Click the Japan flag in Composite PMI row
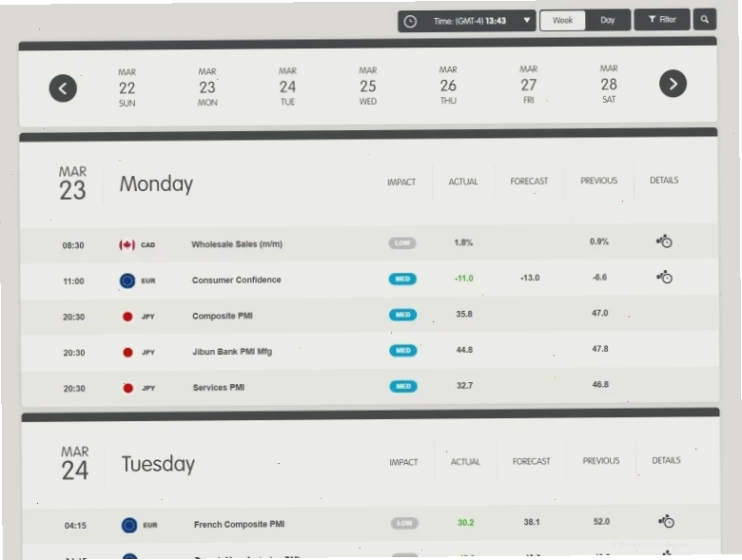Viewport: 742px width, 560px height. click(x=127, y=317)
